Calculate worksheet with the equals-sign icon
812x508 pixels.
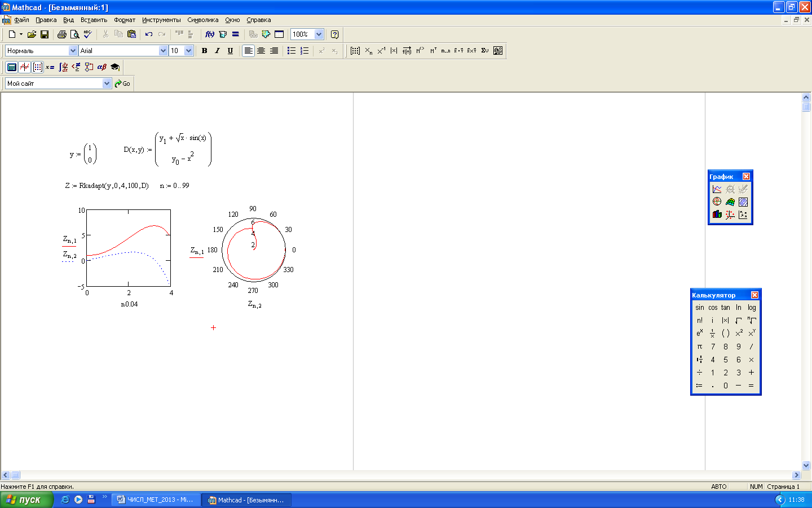[x=236, y=34]
